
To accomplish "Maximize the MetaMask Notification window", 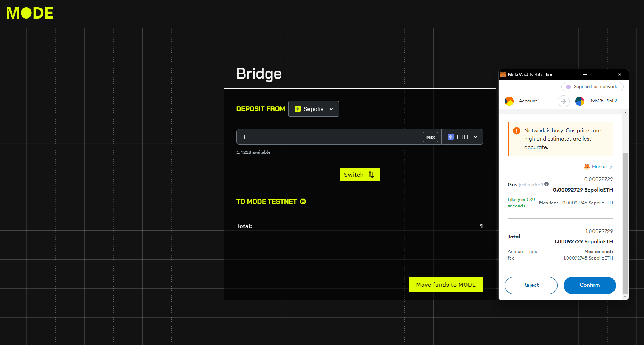I will pyautogui.click(x=602, y=75).
